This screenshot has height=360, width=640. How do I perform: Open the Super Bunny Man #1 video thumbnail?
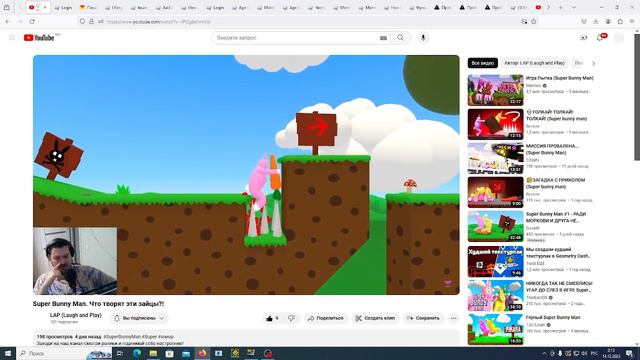coord(496,226)
